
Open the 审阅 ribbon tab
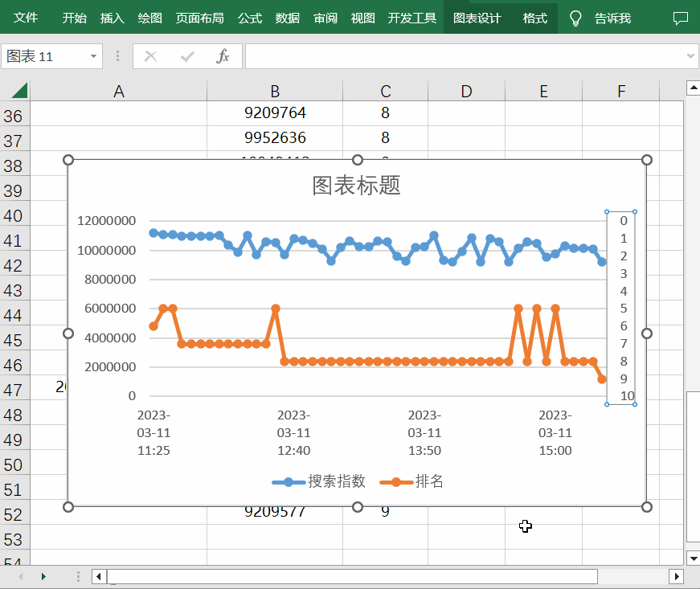tap(325, 18)
